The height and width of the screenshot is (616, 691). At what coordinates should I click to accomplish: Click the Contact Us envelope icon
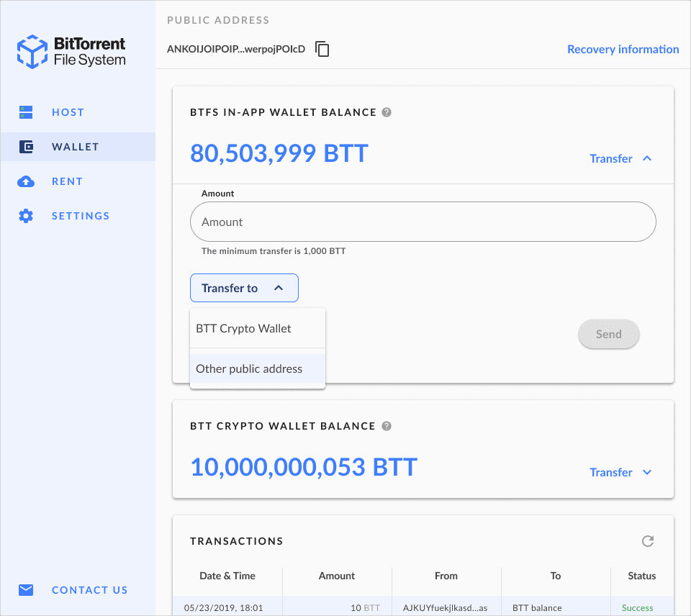point(26,589)
